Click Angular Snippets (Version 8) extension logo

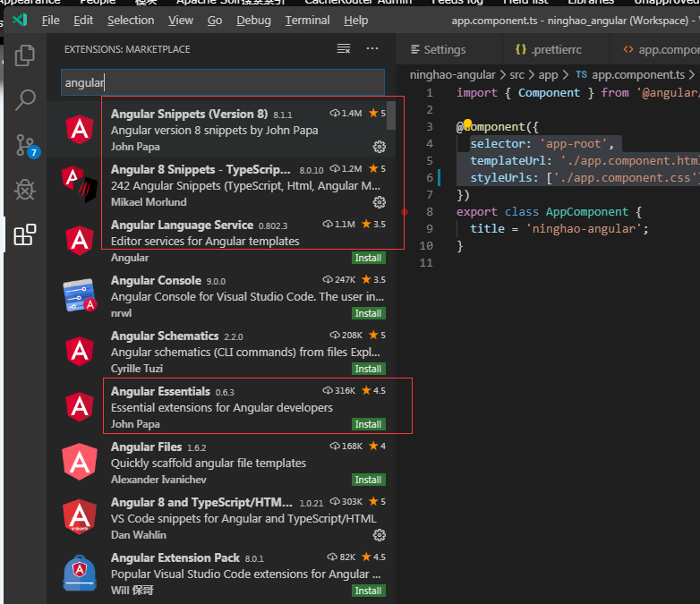(80, 130)
